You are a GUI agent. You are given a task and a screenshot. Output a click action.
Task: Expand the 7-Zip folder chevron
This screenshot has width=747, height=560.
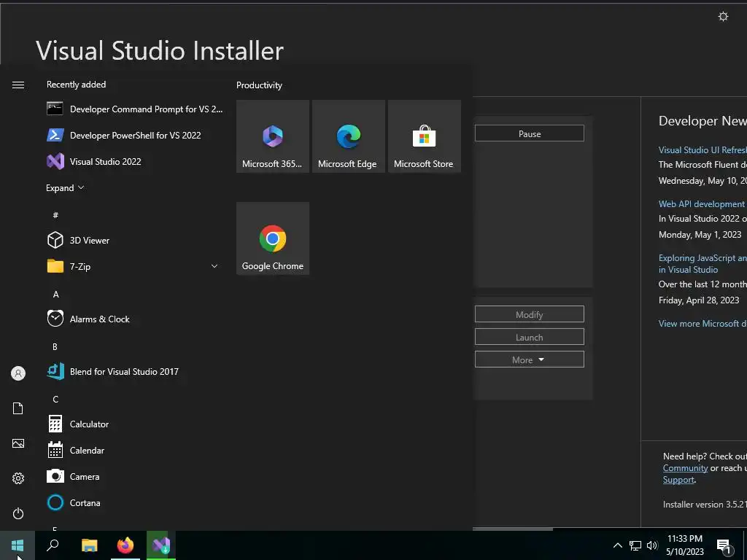(214, 266)
